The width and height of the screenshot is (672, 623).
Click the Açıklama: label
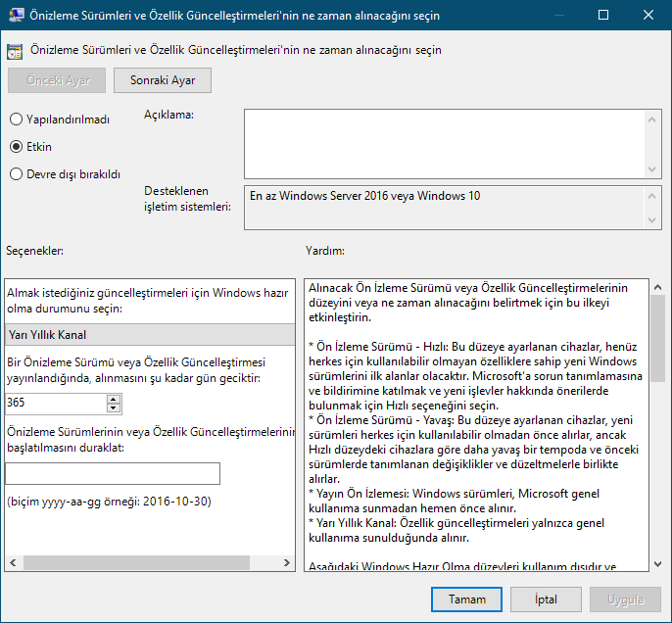tap(168, 115)
